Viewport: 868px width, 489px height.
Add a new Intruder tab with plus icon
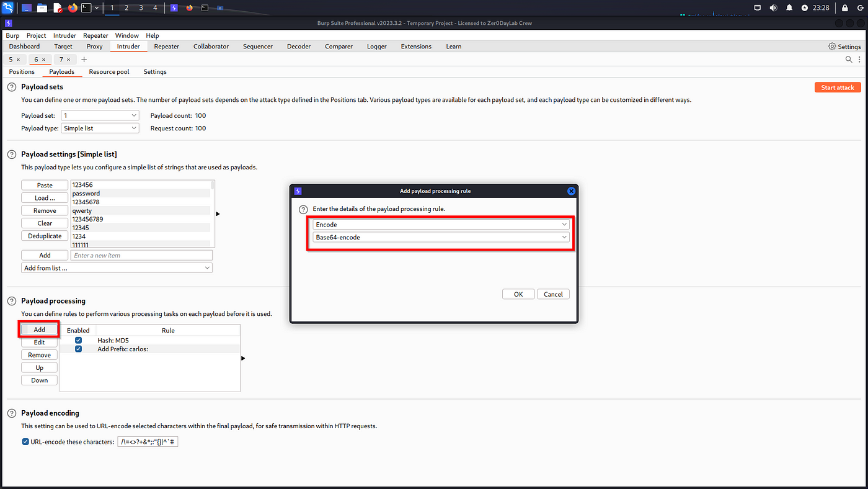click(84, 60)
